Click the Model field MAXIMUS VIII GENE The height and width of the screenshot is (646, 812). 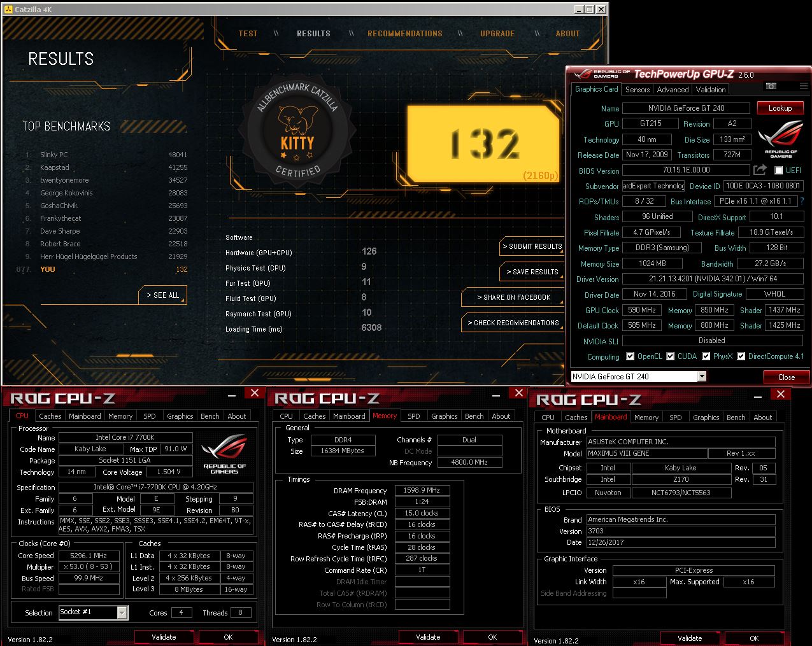[x=646, y=454]
